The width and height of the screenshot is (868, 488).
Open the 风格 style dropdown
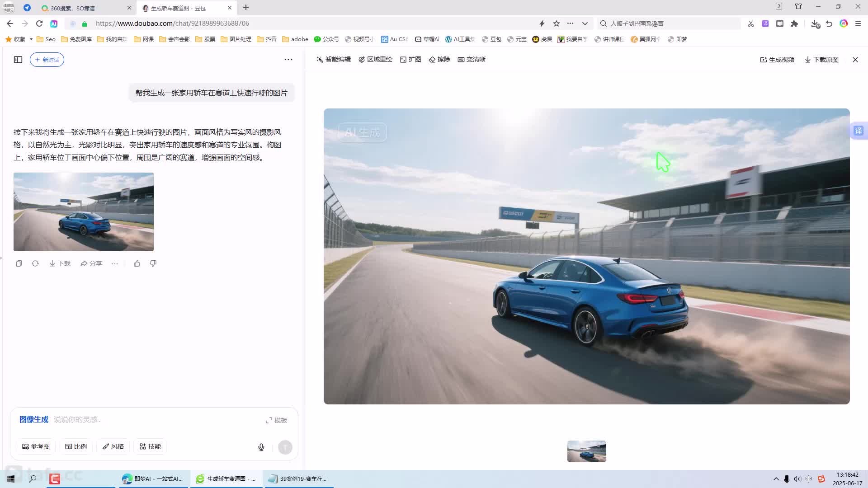click(113, 446)
